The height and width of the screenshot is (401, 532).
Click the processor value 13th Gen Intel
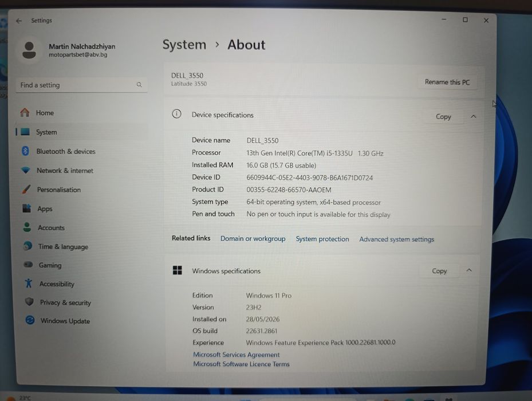tap(315, 153)
